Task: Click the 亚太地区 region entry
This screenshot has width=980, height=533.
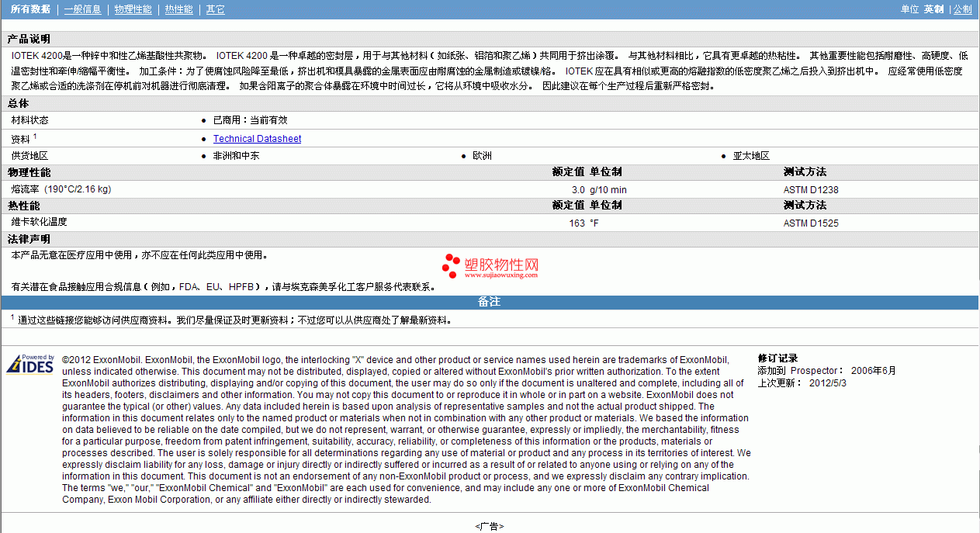Action: [751, 156]
